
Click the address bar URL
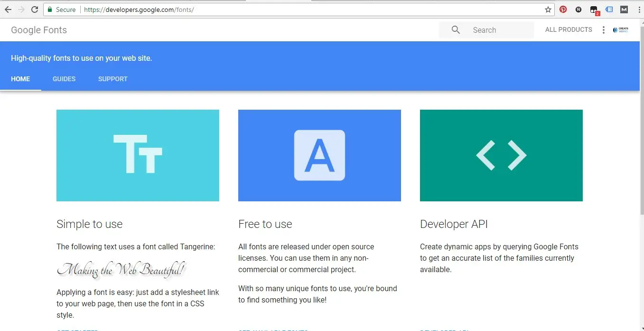point(139,9)
